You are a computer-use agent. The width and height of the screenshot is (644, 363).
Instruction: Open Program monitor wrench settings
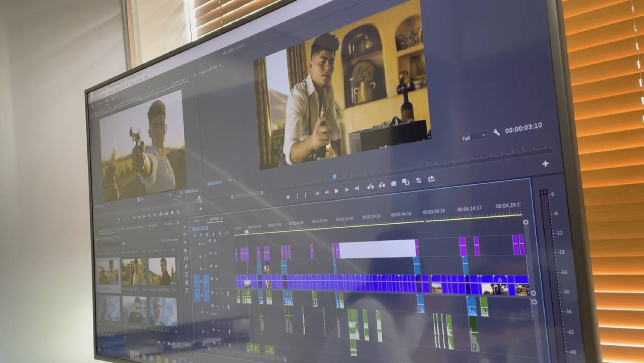click(x=496, y=132)
